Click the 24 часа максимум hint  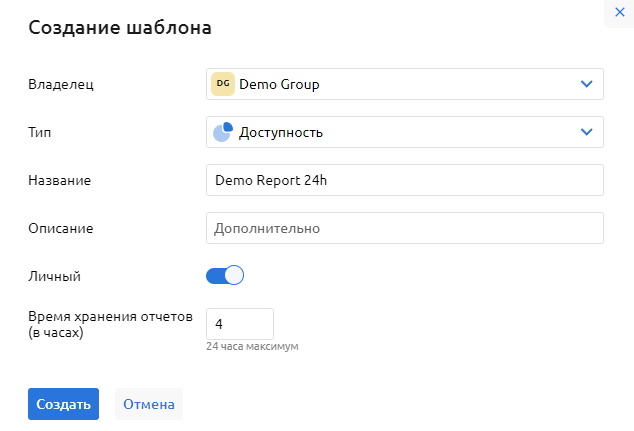[x=252, y=347]
